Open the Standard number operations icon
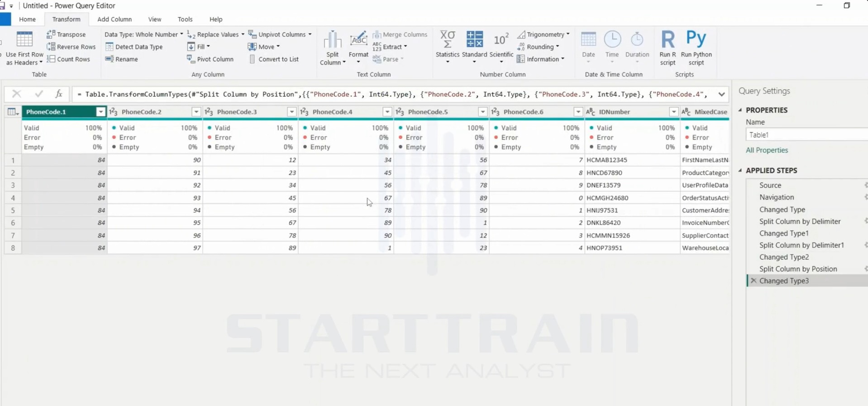 (x=474, y=39)
